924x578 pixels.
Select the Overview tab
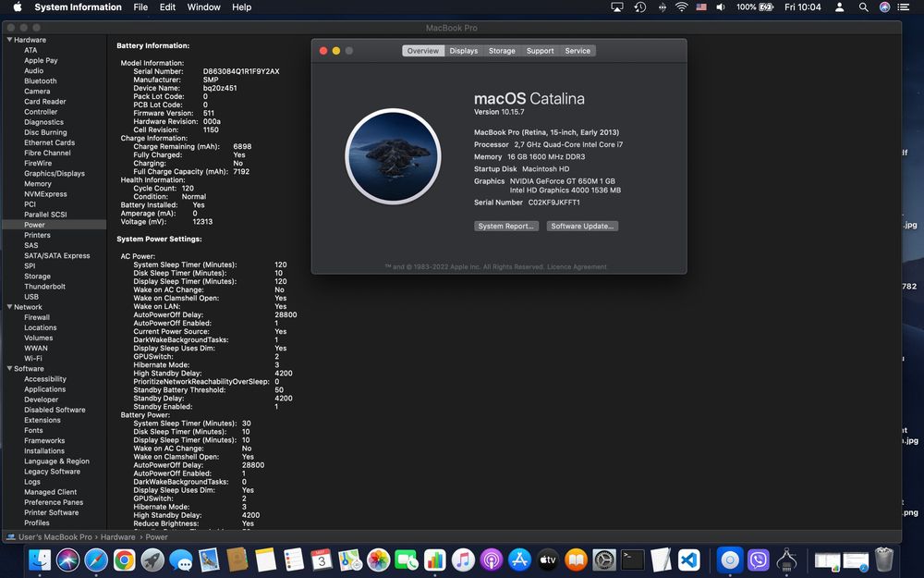[x=423, y=51]
